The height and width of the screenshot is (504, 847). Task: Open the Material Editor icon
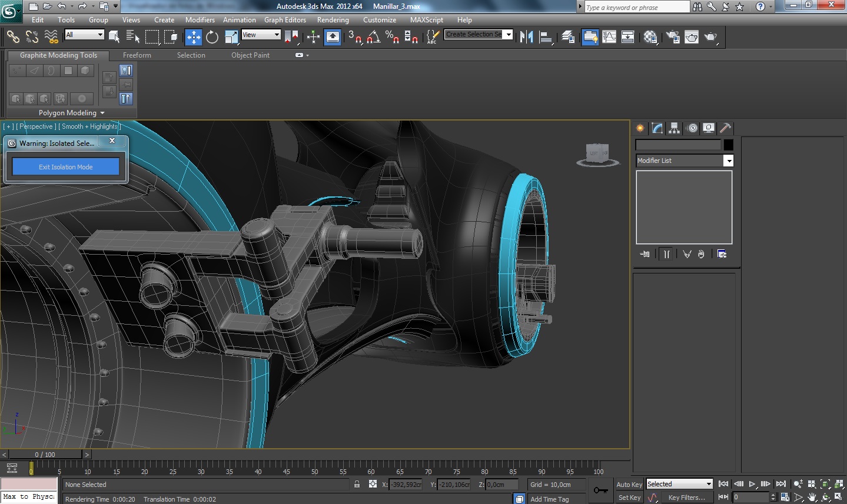(650, 37)
